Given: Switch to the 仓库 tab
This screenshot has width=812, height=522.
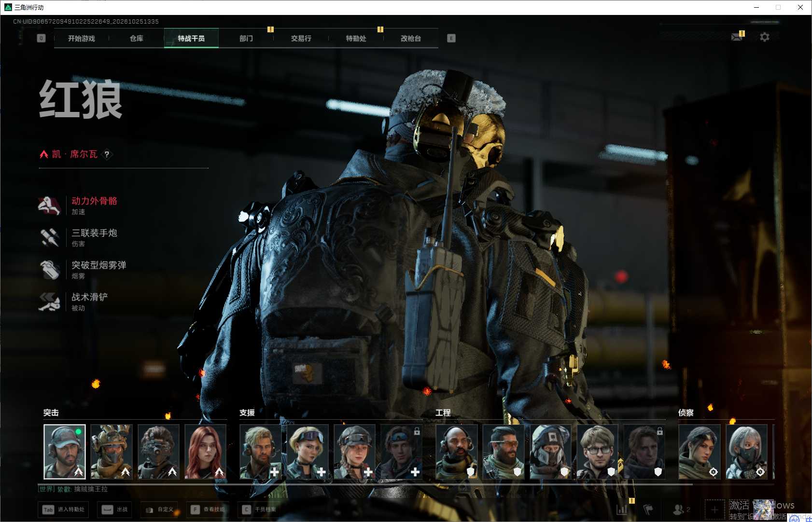Looking at the screenshot, I should (137, 38).
